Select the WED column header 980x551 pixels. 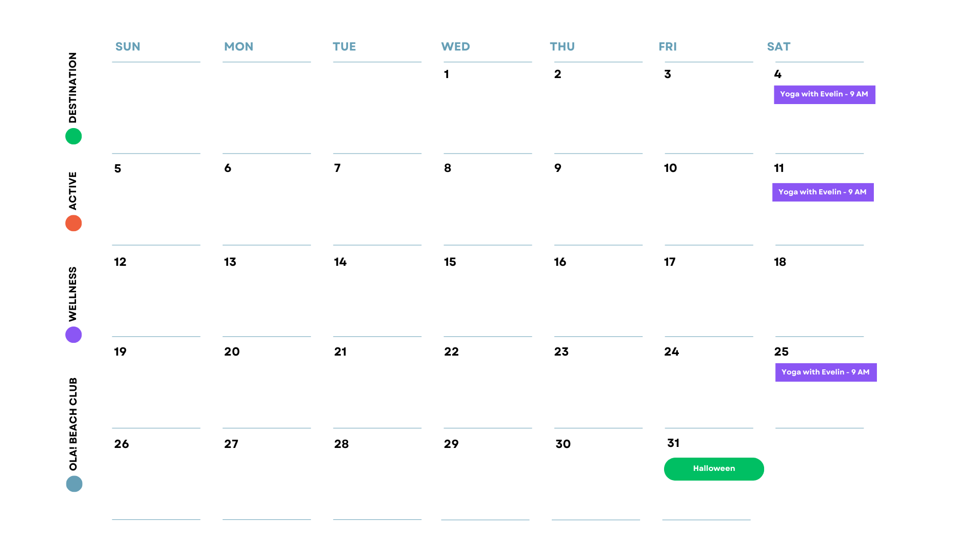pyautogui.click(x=455, y=47)
